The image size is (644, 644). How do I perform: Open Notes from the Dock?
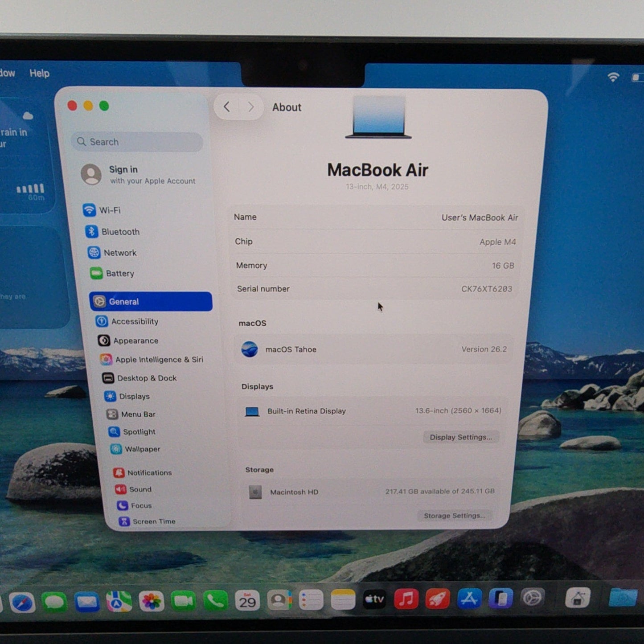pos(343,600)
